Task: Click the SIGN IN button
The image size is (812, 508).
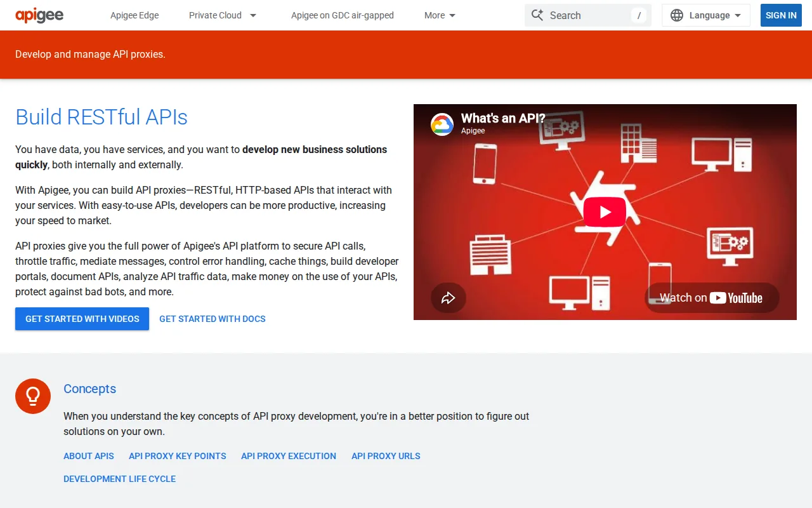Action: point(781,15)
